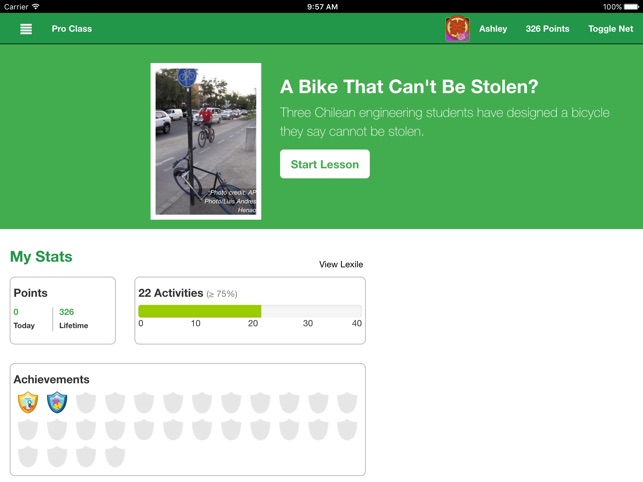Click the 22 Activities progress bar
This screenshot has height=482, width=643.
[250, 311]
